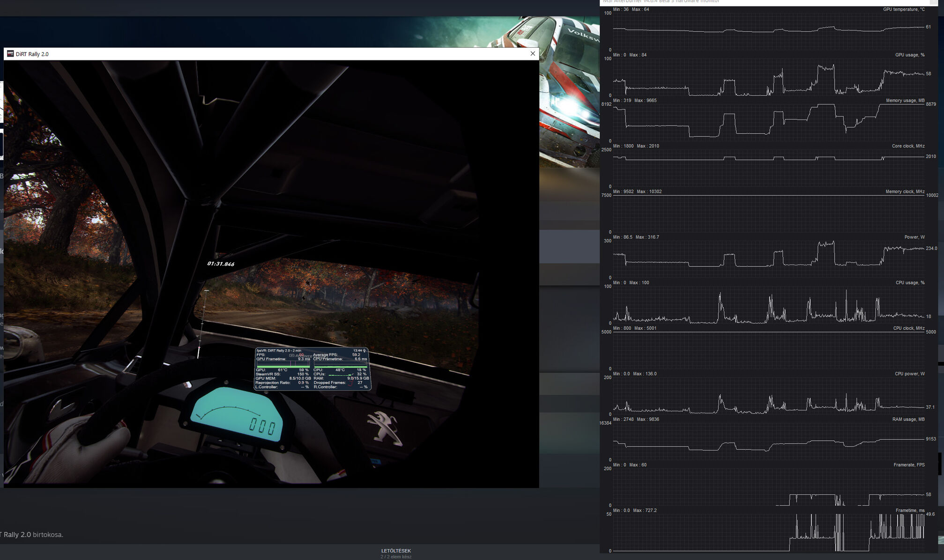
Task: Select the Frametime ms graph
Action: pos(768,532)
